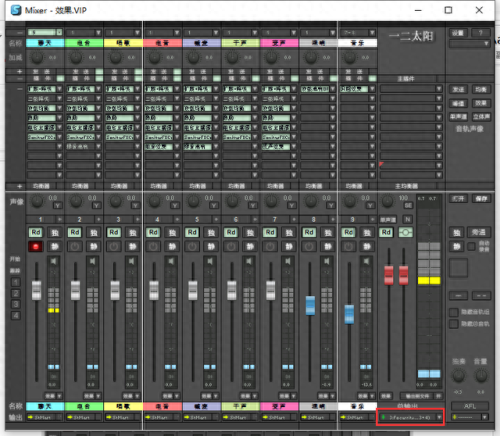Viewport: 500px width, 436px height.
Task: Click snapshot button 4 on left edge
Action: 16,315
